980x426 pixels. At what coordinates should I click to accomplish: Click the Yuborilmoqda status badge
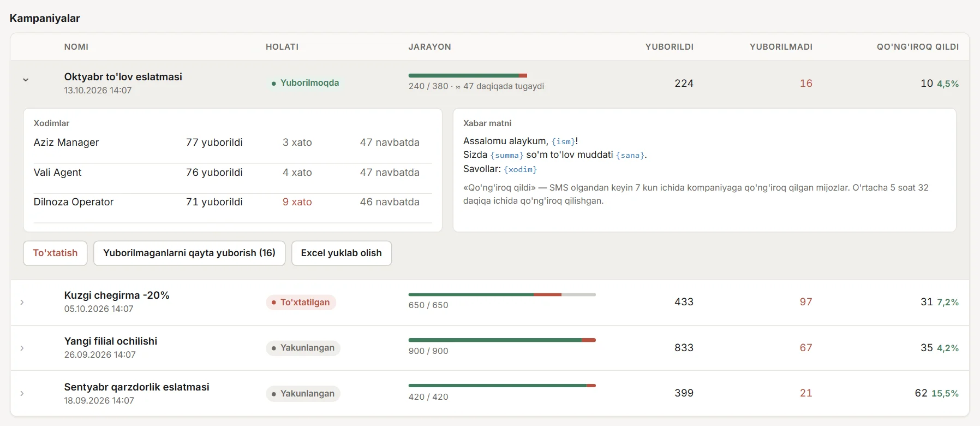(x=305, y=83)
